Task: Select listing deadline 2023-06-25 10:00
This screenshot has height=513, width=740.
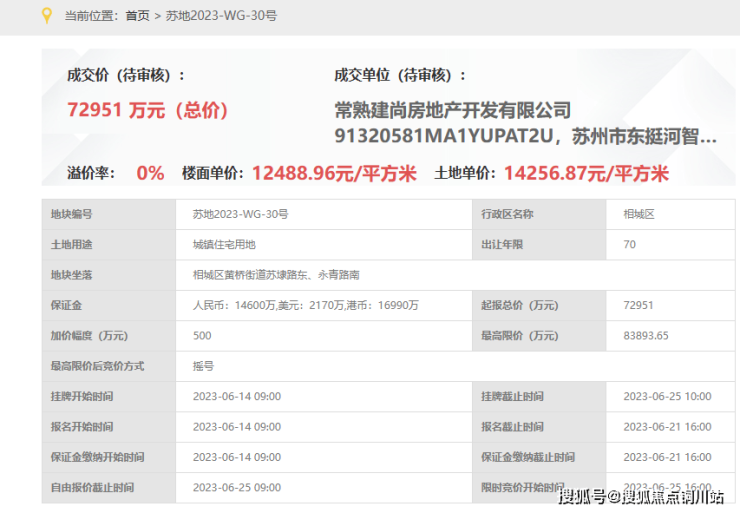Action: (x=667, y=396)
